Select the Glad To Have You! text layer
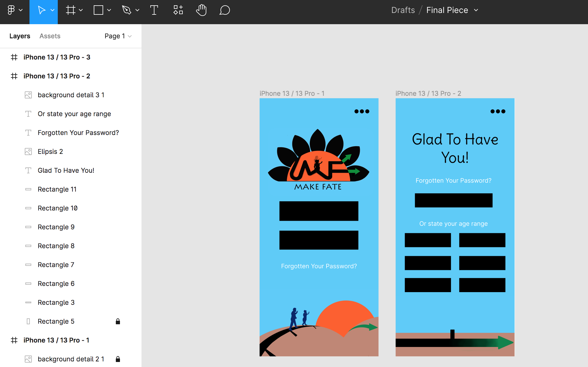The height and width of the screenshot is (367, 588). point(66,170)
